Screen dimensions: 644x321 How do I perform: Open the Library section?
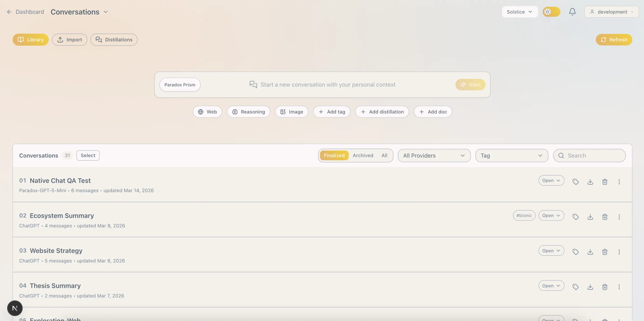point(30,40)
